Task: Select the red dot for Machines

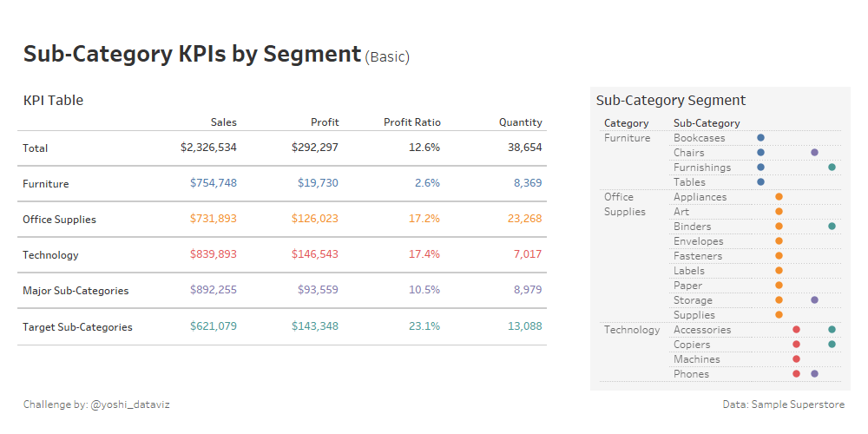Action: (796, 359)
